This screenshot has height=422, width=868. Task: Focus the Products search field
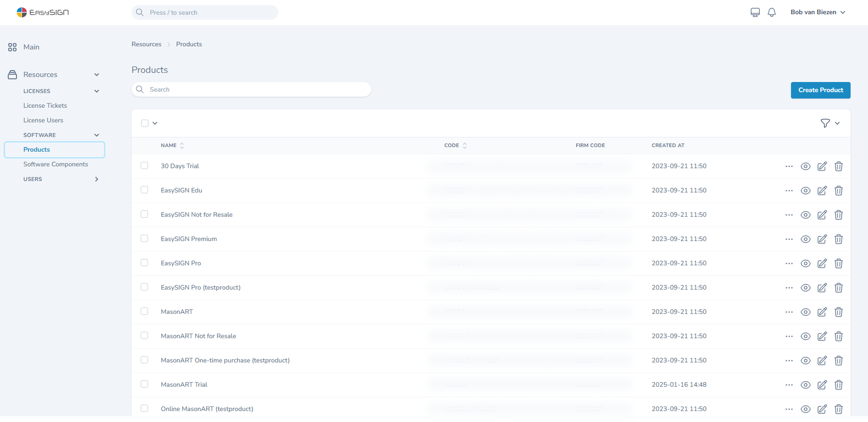click(x=251, y=89)
